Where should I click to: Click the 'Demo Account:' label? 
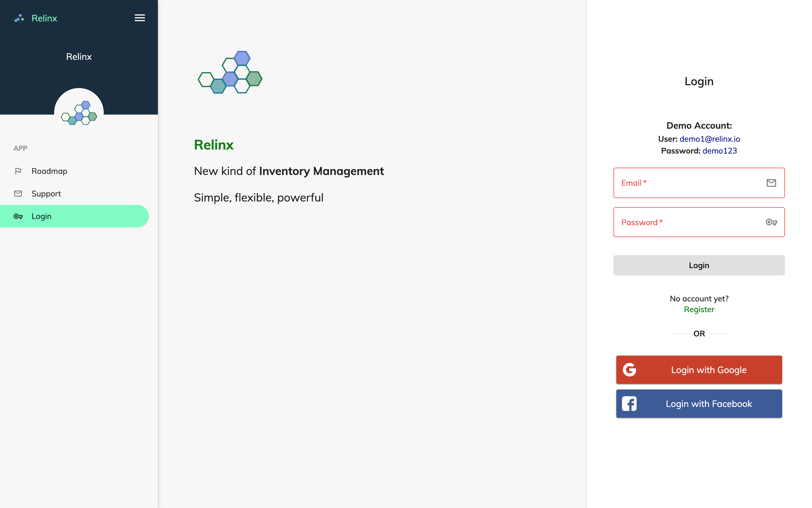pos(699,125)
